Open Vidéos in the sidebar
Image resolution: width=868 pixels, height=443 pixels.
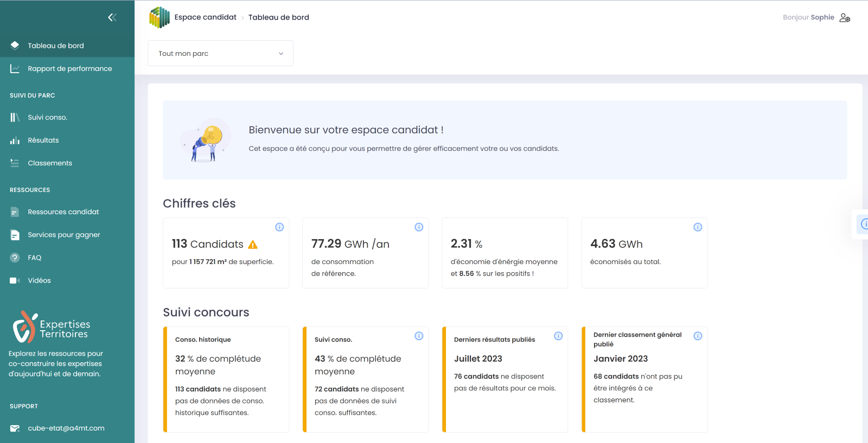(67, 280)
